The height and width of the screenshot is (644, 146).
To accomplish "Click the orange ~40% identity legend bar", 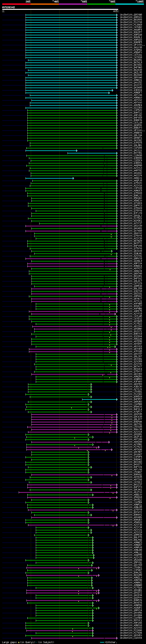I will tap(45, 4).
